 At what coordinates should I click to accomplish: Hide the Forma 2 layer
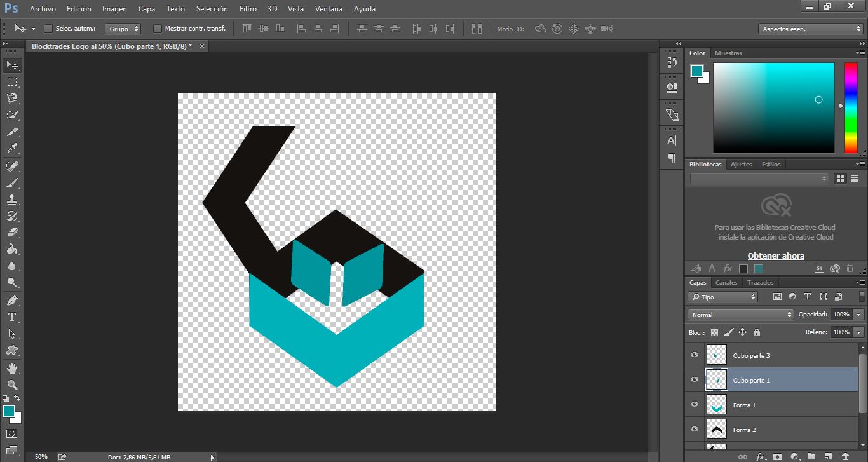pos(695,430)
